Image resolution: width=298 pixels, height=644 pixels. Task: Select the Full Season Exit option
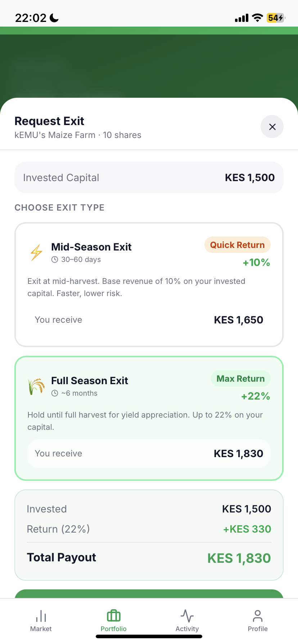149,418
